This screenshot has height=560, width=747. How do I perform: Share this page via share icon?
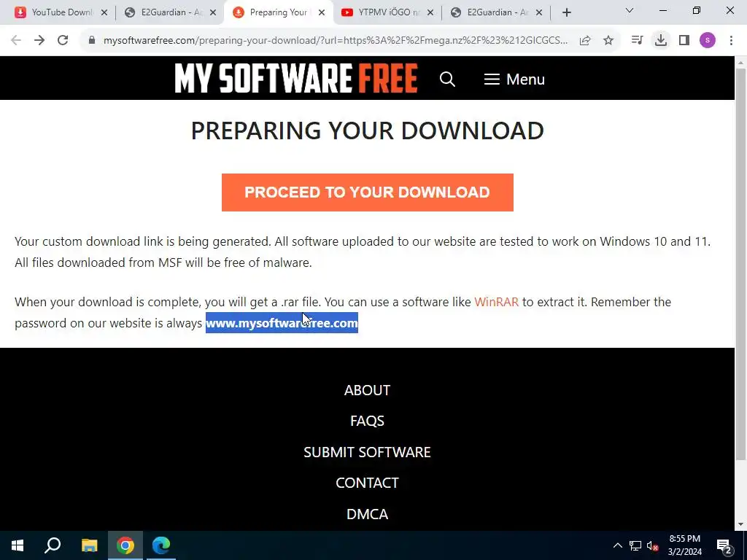coord(585,41)
